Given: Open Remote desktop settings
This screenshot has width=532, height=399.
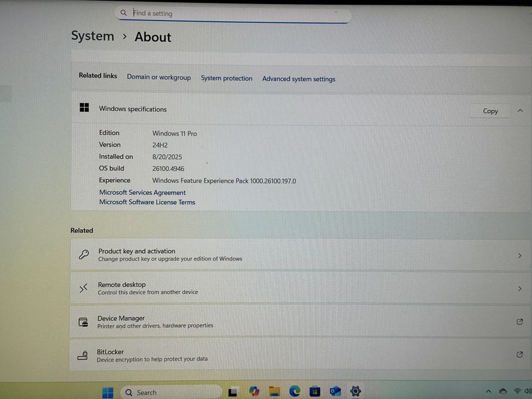Looking at the screenshot, I should 300,288.
